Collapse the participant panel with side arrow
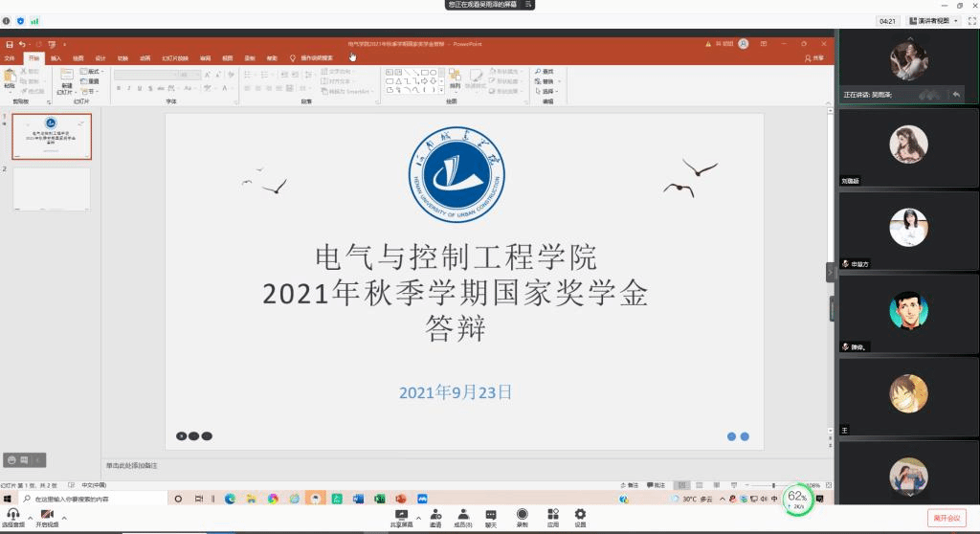Screen dimensions: 980x534 (830, 273)
